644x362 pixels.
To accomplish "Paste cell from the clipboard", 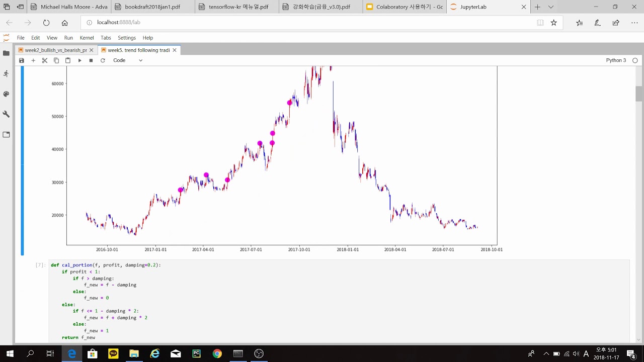I will pos(68,60).
